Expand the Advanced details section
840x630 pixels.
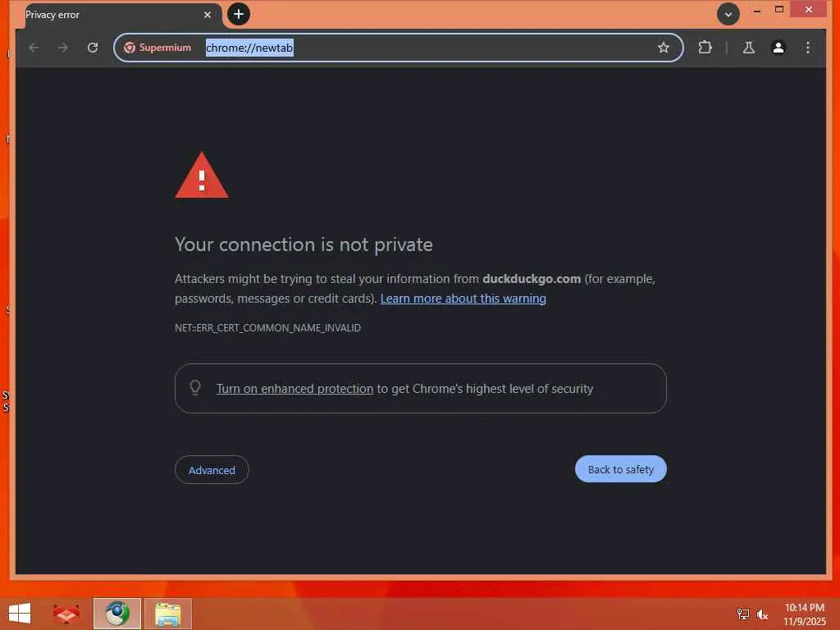point(212,470)
